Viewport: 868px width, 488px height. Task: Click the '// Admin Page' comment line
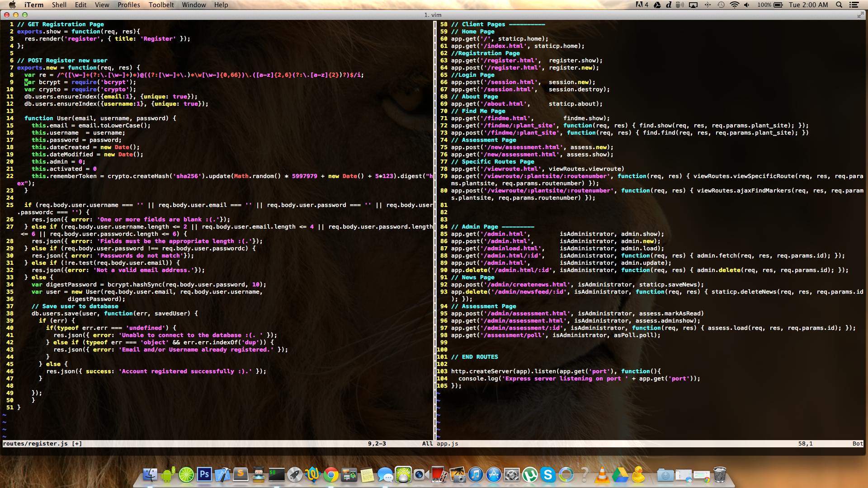[493, 227]
